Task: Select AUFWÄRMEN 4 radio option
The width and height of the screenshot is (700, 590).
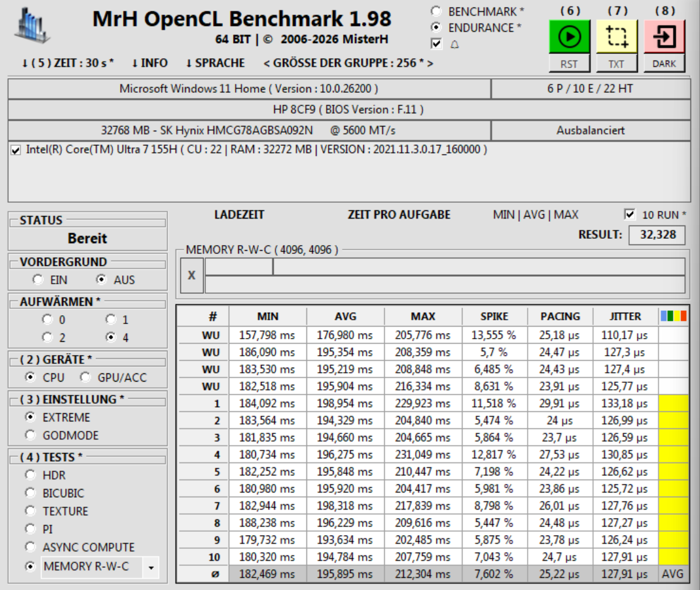Action: 111,337
